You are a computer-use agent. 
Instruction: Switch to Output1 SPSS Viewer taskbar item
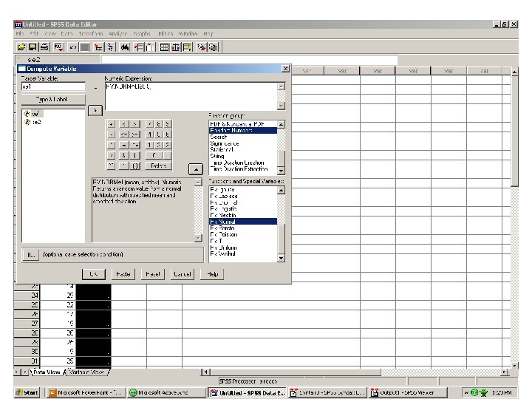pos(407,392)
